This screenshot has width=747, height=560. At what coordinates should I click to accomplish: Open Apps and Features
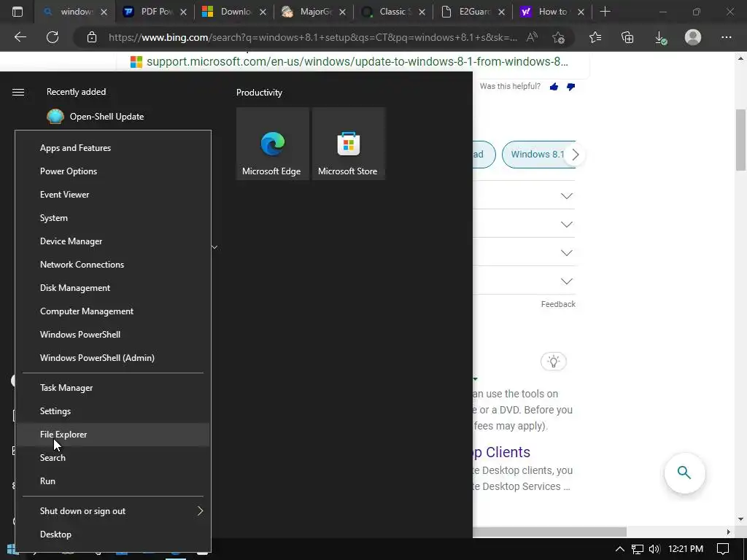[113, 148]
